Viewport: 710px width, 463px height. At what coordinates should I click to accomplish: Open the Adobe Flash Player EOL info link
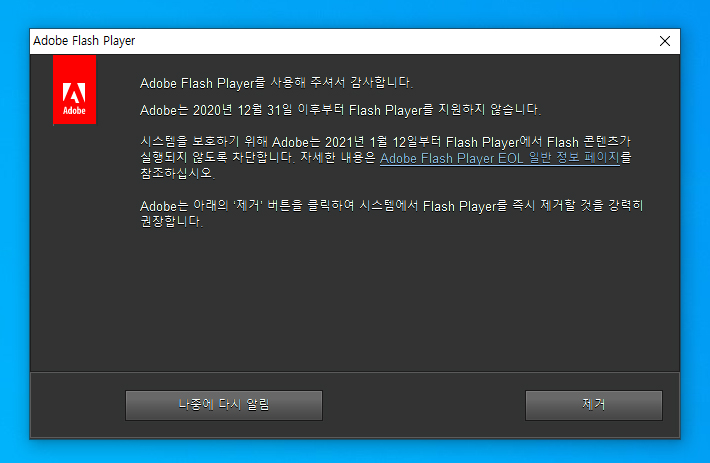click(x=499, y=158)
